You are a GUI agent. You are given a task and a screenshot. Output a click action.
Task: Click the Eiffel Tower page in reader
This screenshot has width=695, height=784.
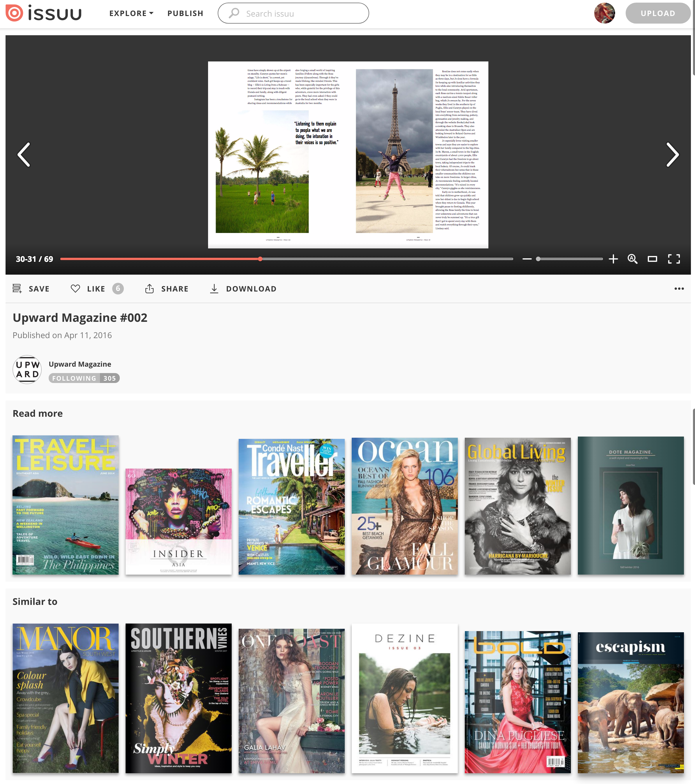point(418,155)
